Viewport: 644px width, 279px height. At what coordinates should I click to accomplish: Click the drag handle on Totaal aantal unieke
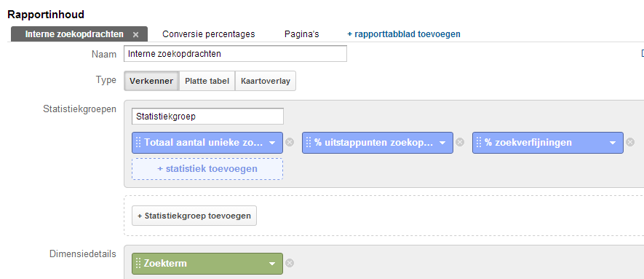coord(138,143)
